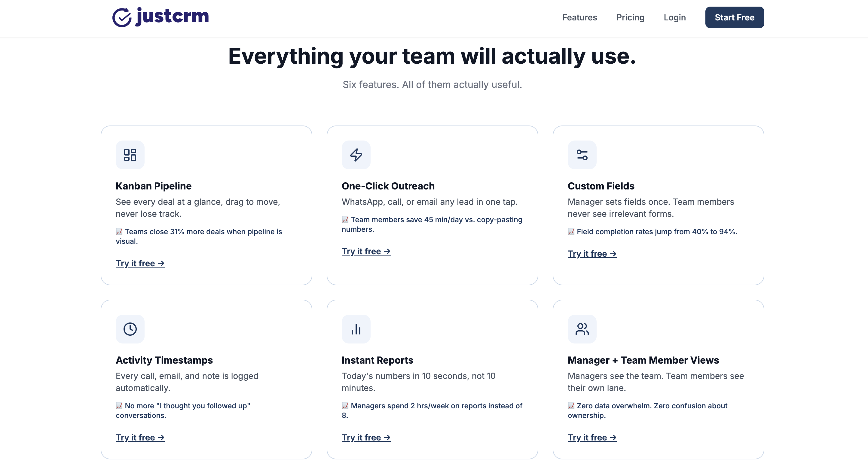This screenshot has width=868, height=472.
Task: Click chart emoji beside 'Field completion rates jump'
Action: [x=571, y=231]
